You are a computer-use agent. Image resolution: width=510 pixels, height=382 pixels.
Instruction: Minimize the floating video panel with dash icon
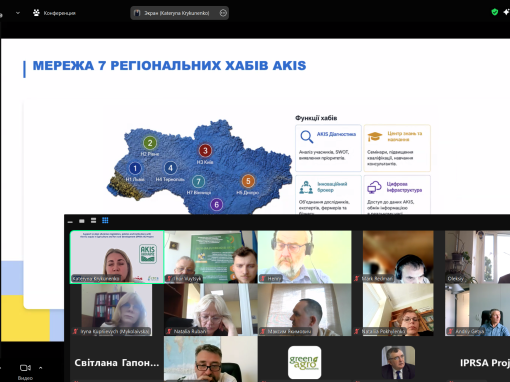click(70, 221)
